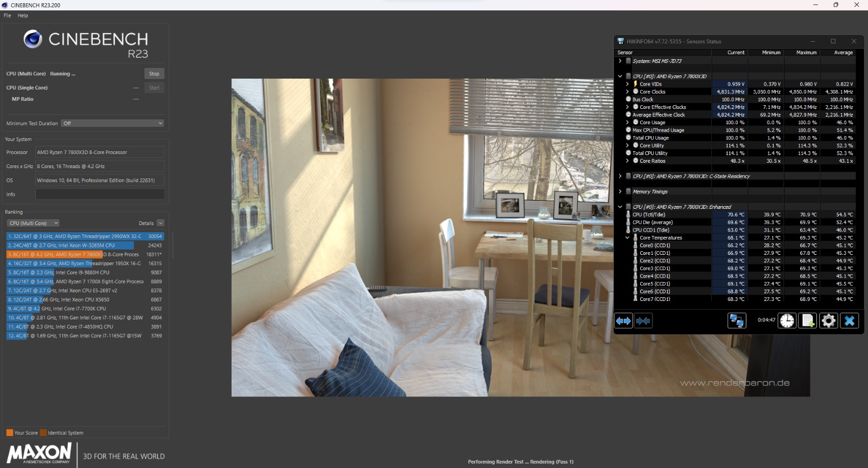Select Core5 (CCD1) temperature row

(x=736, y=284)
